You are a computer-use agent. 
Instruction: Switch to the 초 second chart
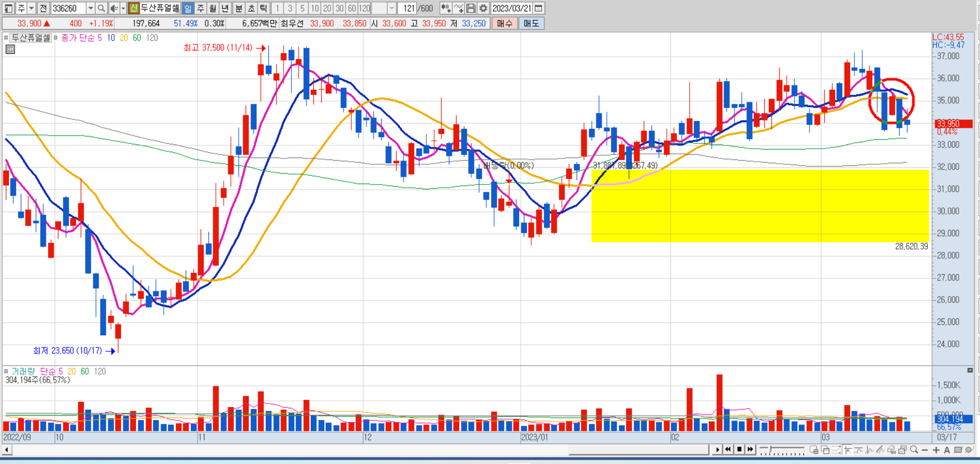251,8
